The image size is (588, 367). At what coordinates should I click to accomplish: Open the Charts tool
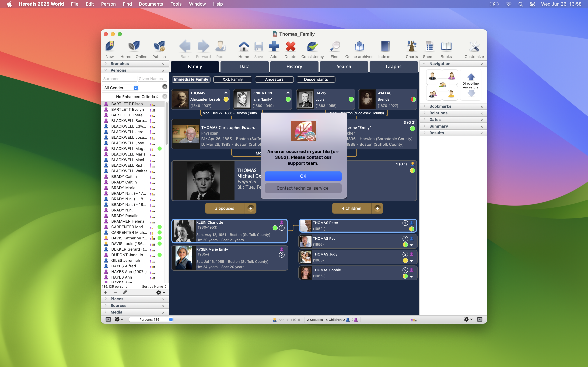(x=411, y=49)
